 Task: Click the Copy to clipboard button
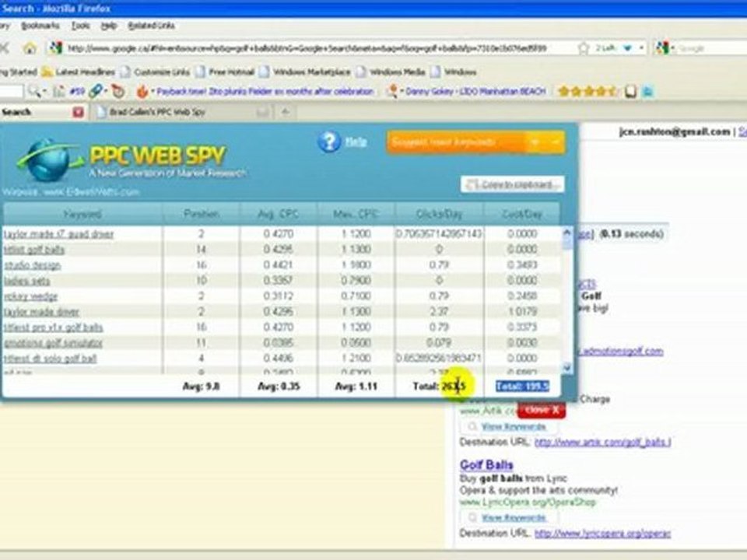(513, 184)
